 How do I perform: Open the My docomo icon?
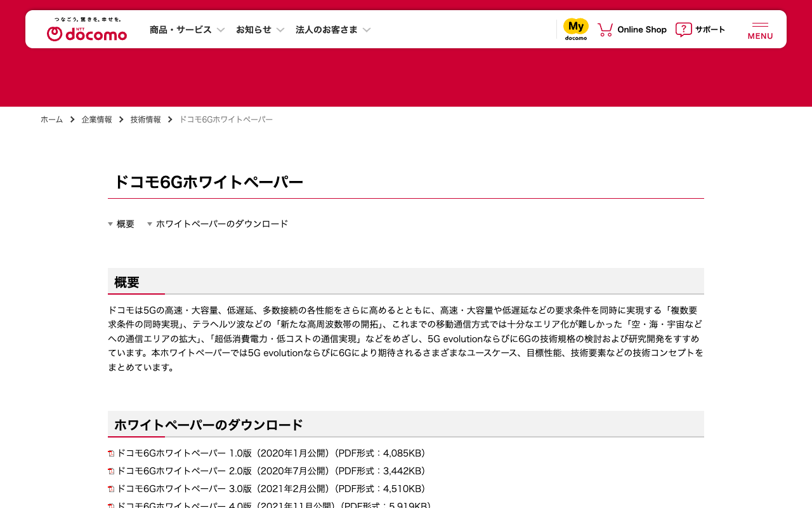576,29
